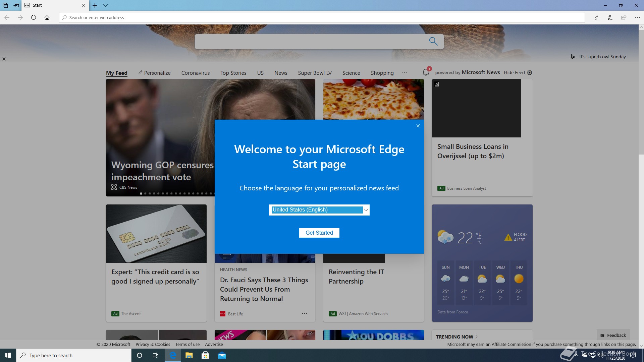Close the welcome dialog with X
Screen dimensions: 644x362
pos(418,126)
